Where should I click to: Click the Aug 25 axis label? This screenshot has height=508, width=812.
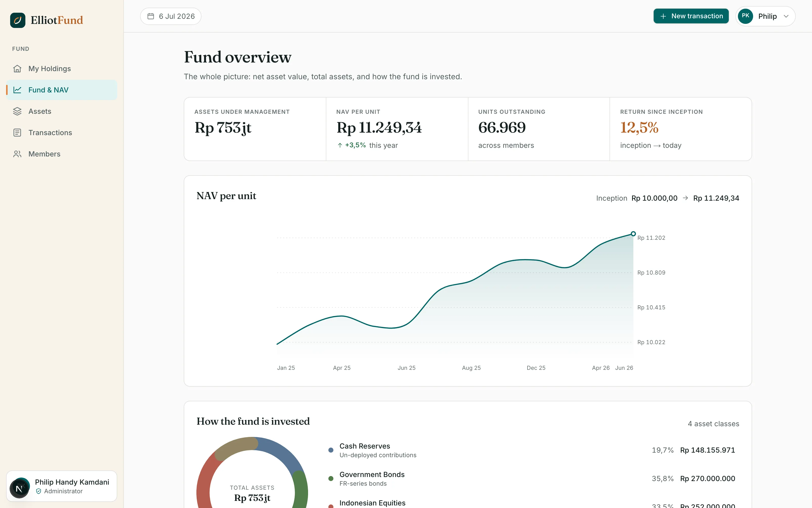(x=471, y=368)
